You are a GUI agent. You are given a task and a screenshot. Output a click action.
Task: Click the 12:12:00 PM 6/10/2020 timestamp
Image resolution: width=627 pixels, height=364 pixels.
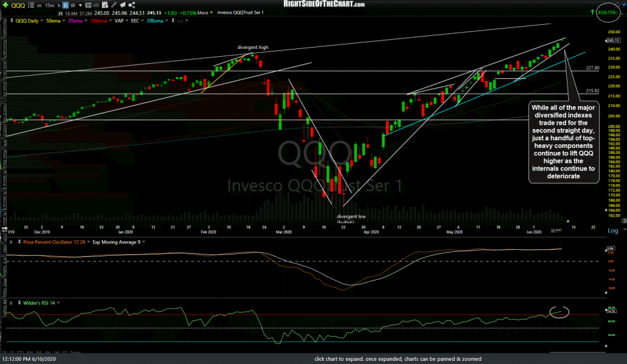29,359
